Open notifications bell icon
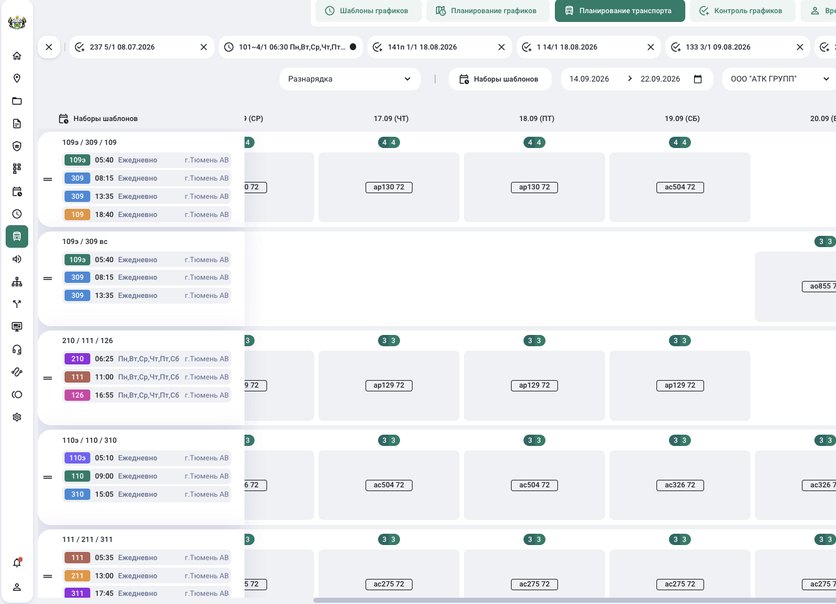The width and height of the screenshot is (836, 604). (x=17, y=562)
